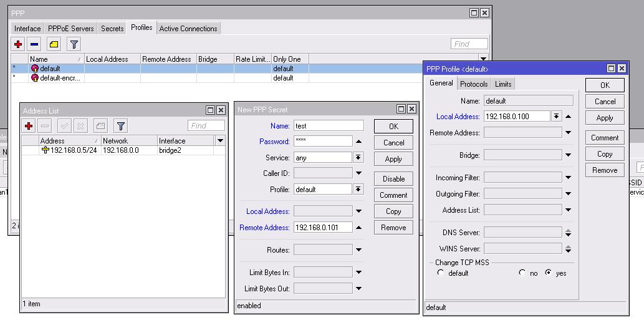The image size is (644, 325).
Task: Click the filter funnel icon in PPP toolbar
Action: point(74,44)
